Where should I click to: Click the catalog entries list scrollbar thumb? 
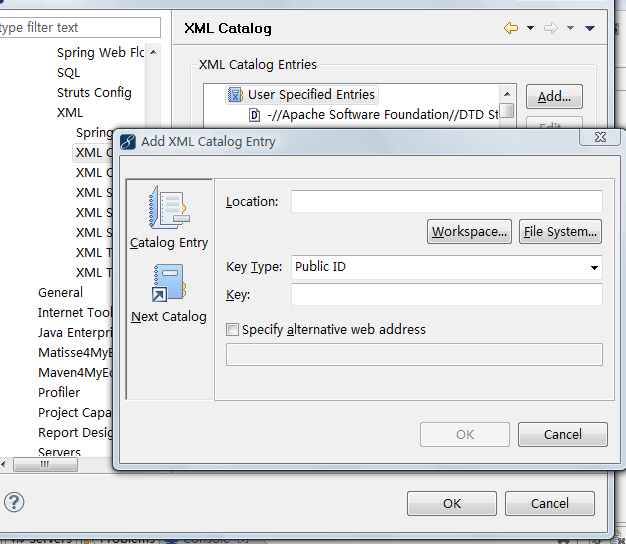point(507,111)
